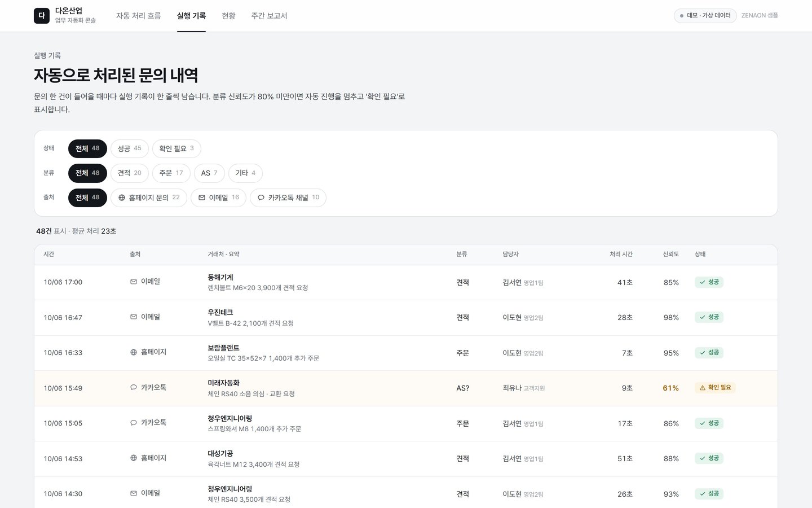
Task: Open the 자동 처리 흐름 tab
Action: pos(139,16)
